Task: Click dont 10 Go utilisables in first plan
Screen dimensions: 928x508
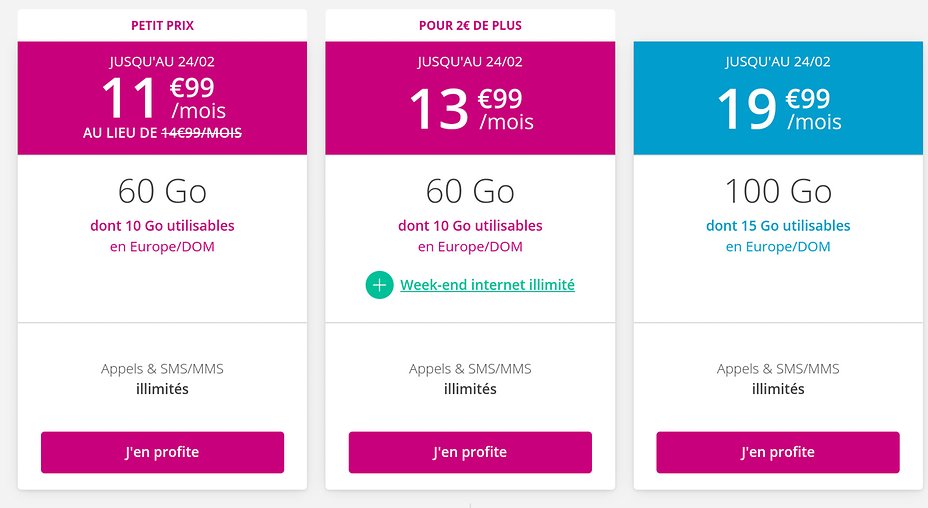Action: pos(162,226)
